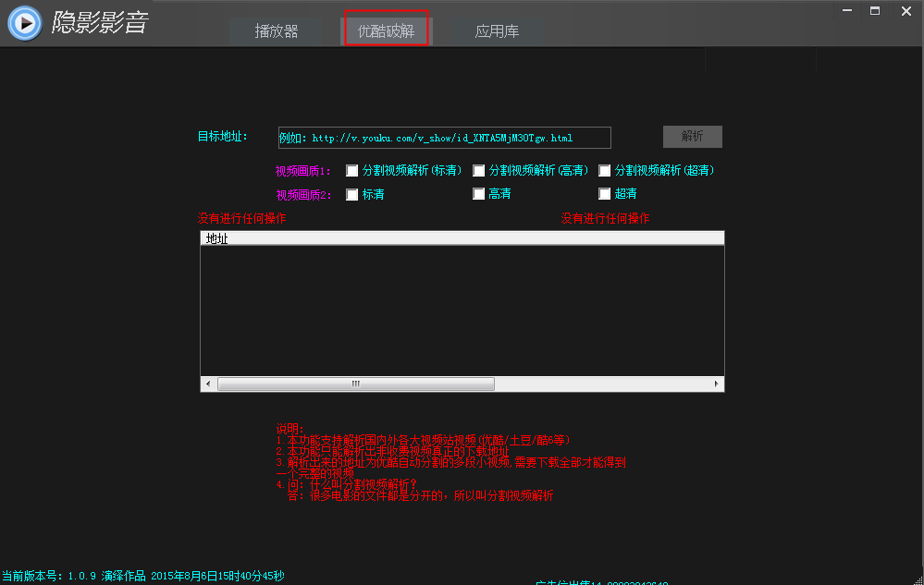The width and height of the screenshot is (924, 585).
Task: Click the 目标地址 label
Action: pyautogui.click(x=222, y=137)
